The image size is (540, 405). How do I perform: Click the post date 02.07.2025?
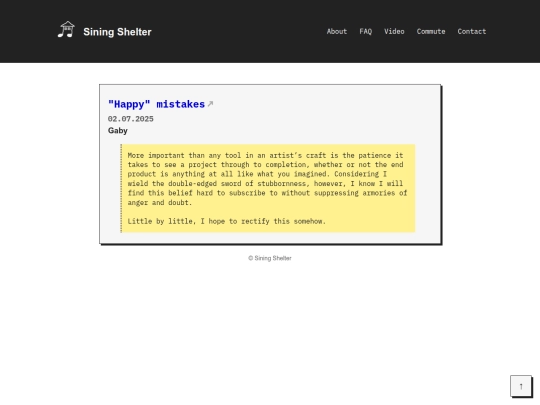(x=131, y=119)
